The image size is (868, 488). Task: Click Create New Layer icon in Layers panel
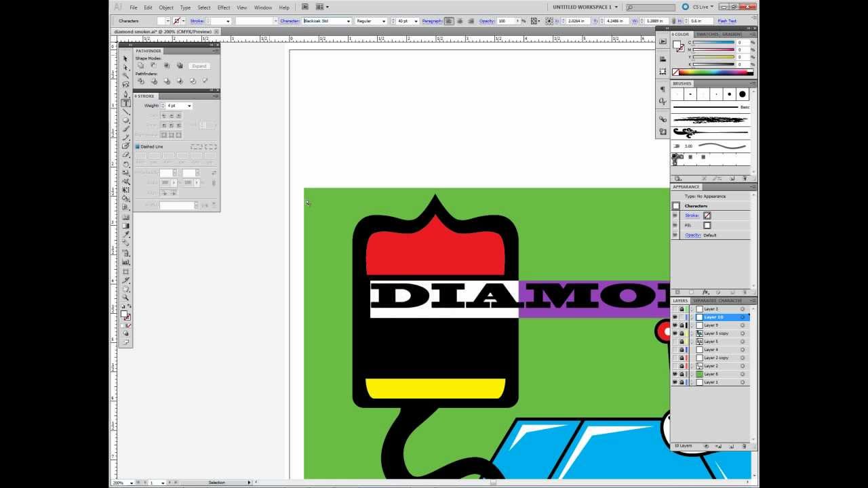[731, 446]
